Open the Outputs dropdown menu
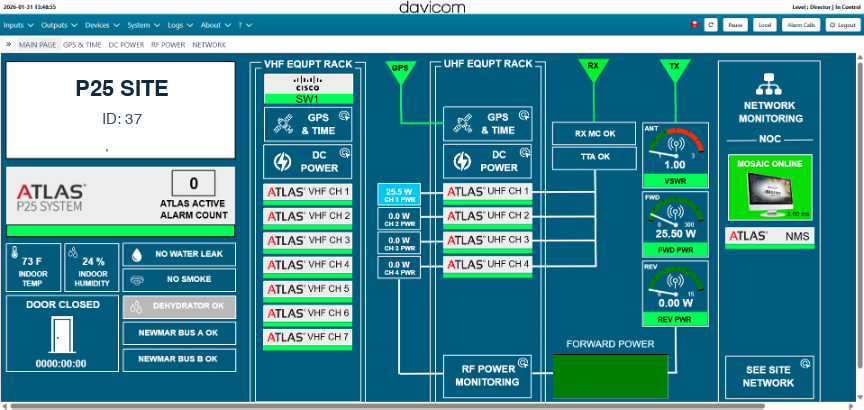The image size is (864, 410). click(x=60, y=25)
